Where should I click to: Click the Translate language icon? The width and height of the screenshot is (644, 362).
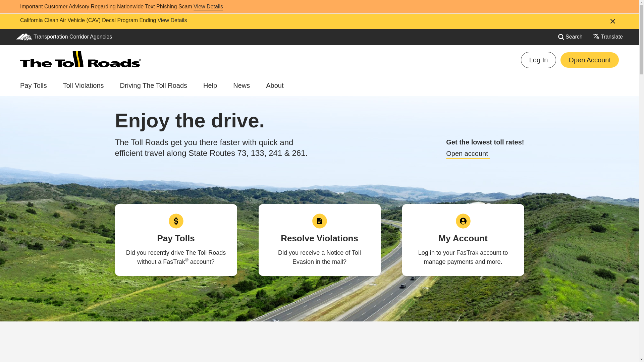click(596, 37)
